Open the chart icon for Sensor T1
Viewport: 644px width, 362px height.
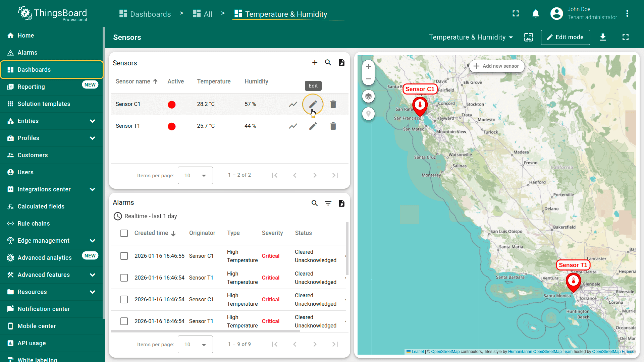click(x=293, y=126)
